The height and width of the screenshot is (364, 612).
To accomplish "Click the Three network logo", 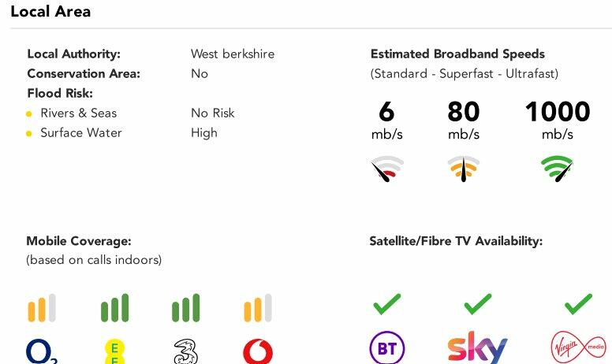I will click(185, 351).
